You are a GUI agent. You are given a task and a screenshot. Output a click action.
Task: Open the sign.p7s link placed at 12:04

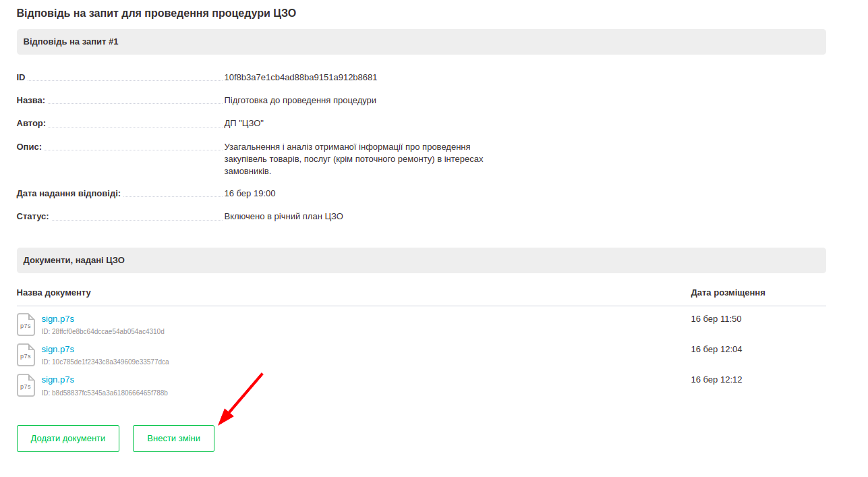coord(58,349)
